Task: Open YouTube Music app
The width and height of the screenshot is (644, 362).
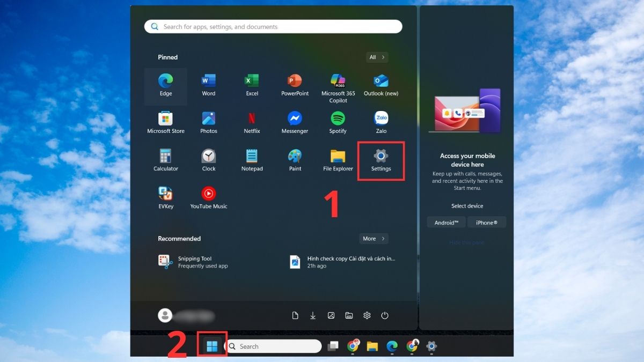Action: click(209, 198)
